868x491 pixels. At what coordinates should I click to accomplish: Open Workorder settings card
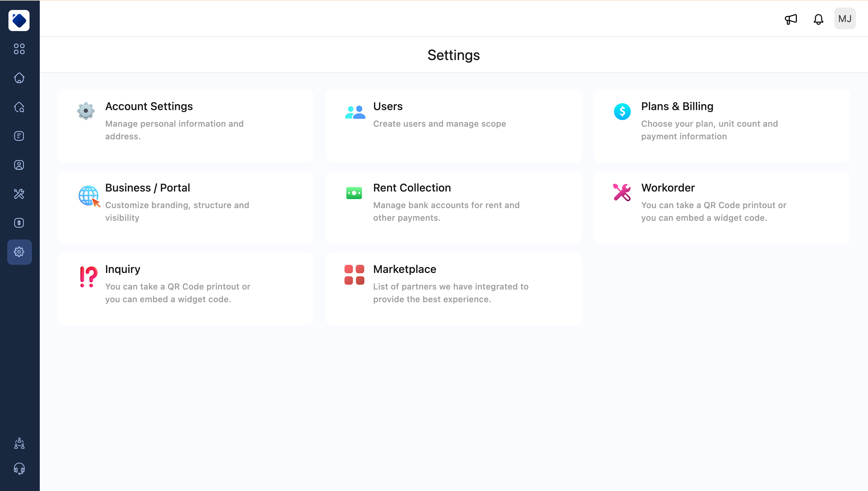coord(722,207)
